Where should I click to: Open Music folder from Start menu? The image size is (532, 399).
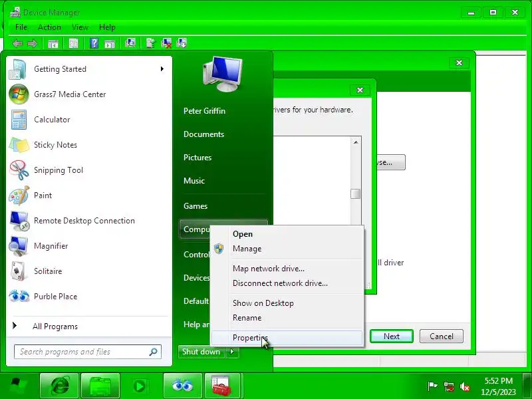click(x=194, y=181)
